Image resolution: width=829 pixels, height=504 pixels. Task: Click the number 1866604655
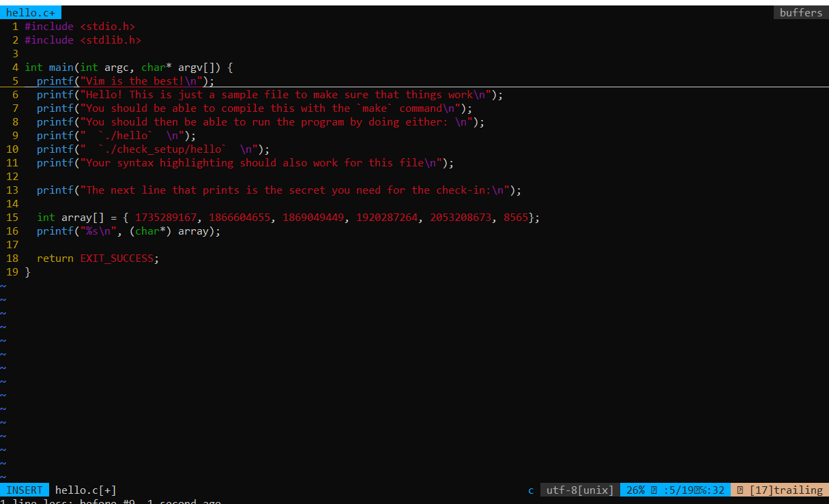[x=239, y=218]
